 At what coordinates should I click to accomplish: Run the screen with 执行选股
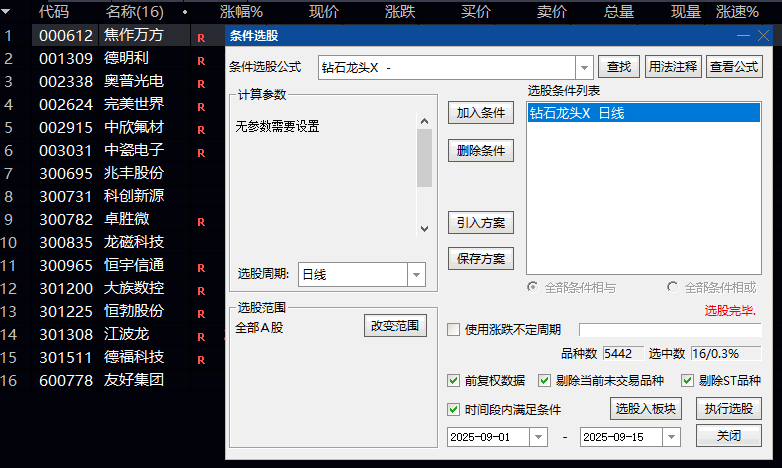729,409
